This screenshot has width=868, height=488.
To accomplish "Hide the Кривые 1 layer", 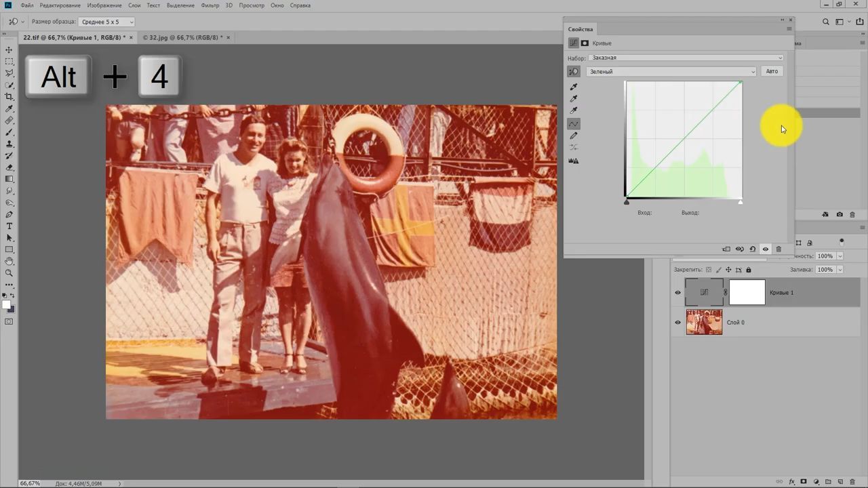I will (x=677, y=293).
